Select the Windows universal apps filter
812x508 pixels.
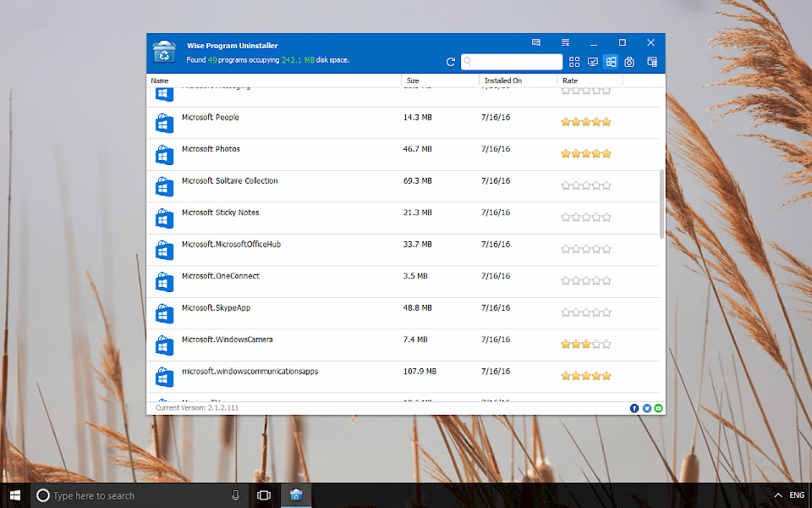click(x=611, y=62)
